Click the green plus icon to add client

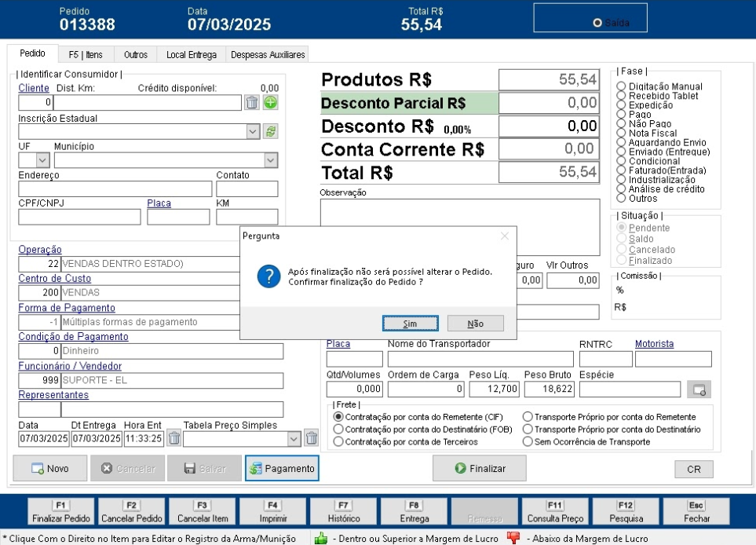pyautogui.click(x=271, y=102)
